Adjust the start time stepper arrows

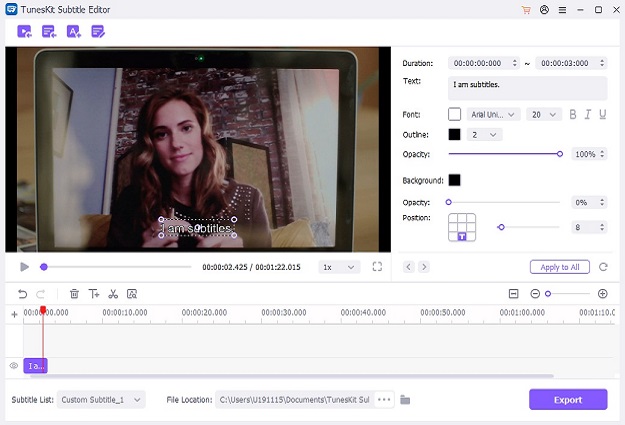pos(515,63)
